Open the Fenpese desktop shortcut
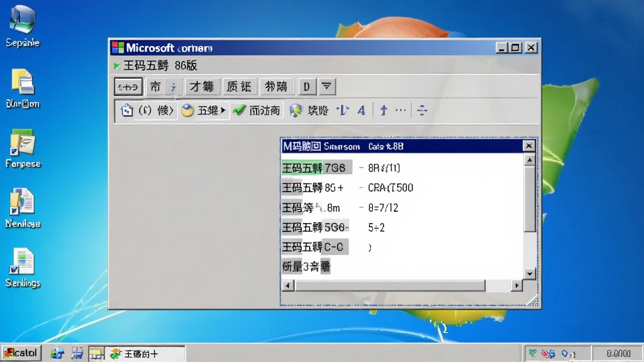 click(x=23, y=148)
